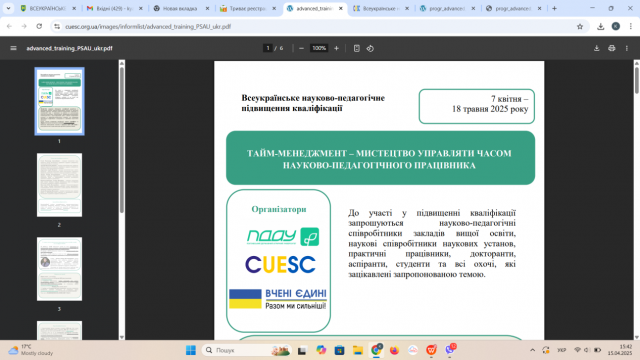The height and width of the screenshot is (360, 640).
Task: Select page 2 thumbnail
Action: click(x=59, y=185)
